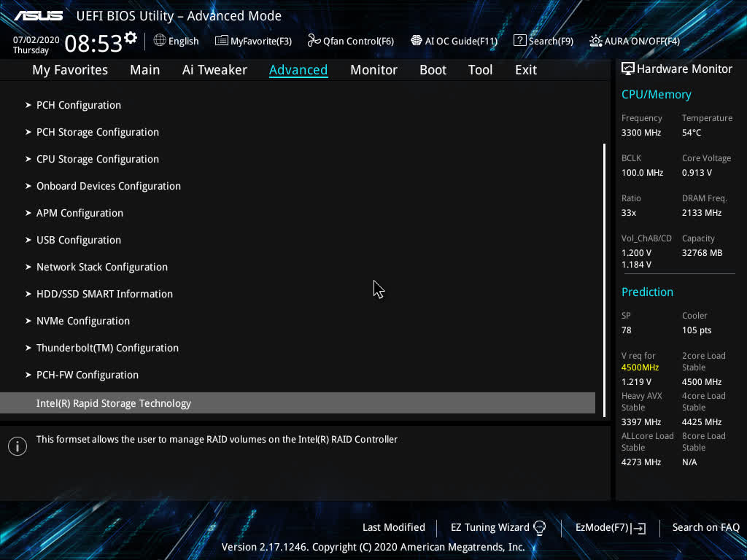This screenshot has width=747, height=560.
Task: Click the 1.219 V required voltage
Action: (636, 382)
